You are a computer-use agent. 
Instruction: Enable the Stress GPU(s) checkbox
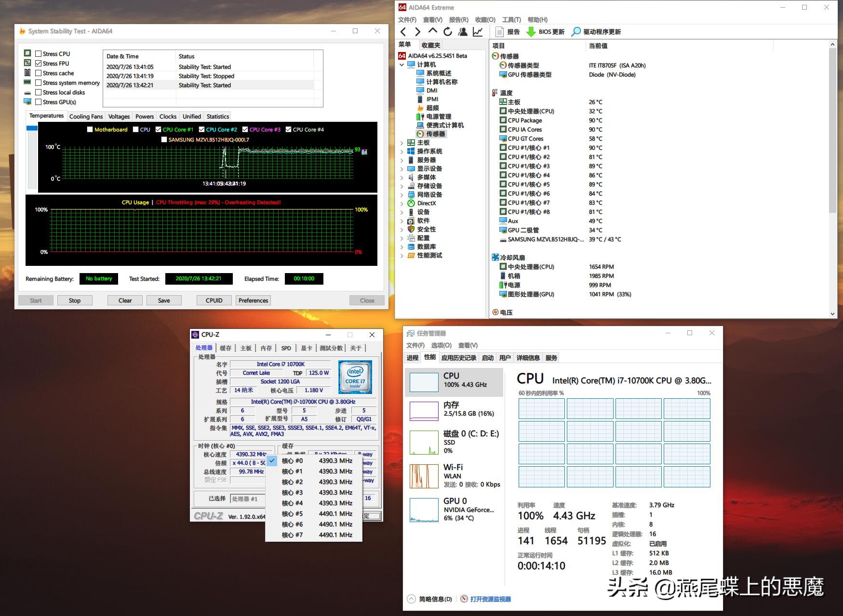pos(39,102)
